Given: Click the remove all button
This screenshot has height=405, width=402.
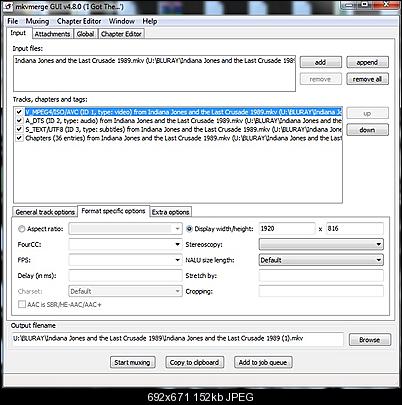Looking at the screenshot, I should click(x=367, y=79).
